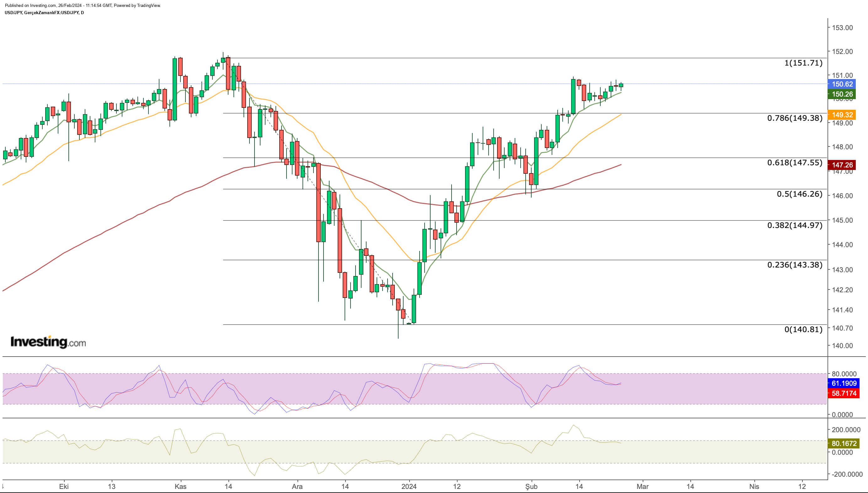This screenshot has width=868, height=493.
Task: Click the Nis month label on time axis
Action: pyautogui.click(x=754, y=486)
